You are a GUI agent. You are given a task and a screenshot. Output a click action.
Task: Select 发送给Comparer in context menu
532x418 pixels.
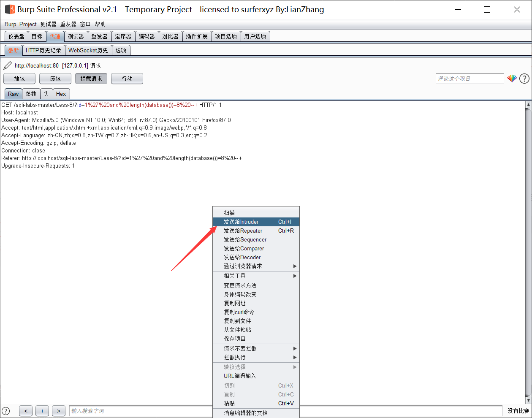coord(256,248)
